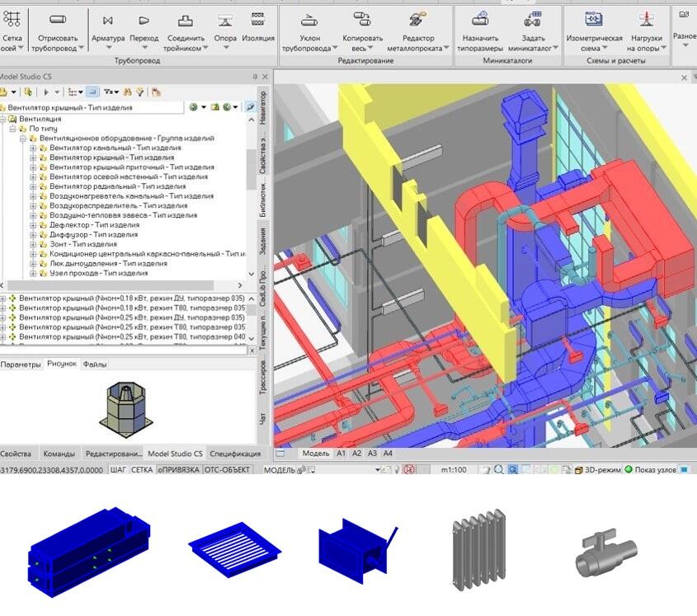Screen dimensions: 697x616
Task: Expand Вентилятор канальный tree node
Action: coord(34,148)
